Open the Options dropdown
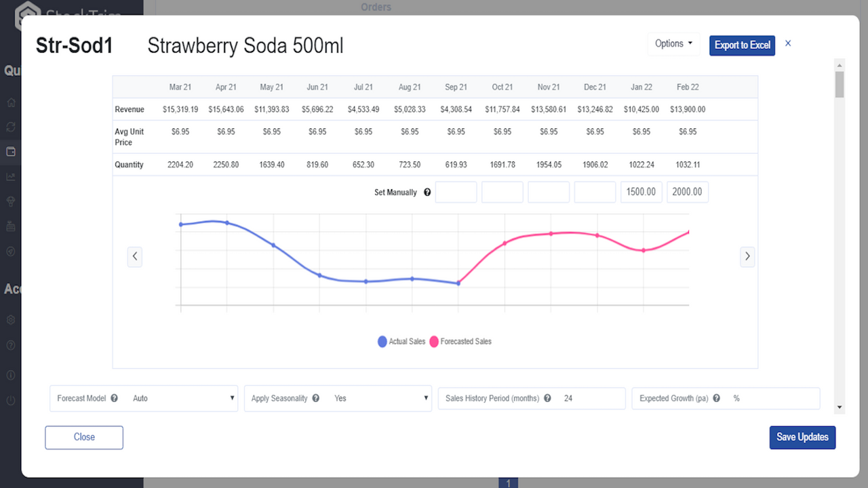This screenshot has width=868, height=488. click(673, 43)
